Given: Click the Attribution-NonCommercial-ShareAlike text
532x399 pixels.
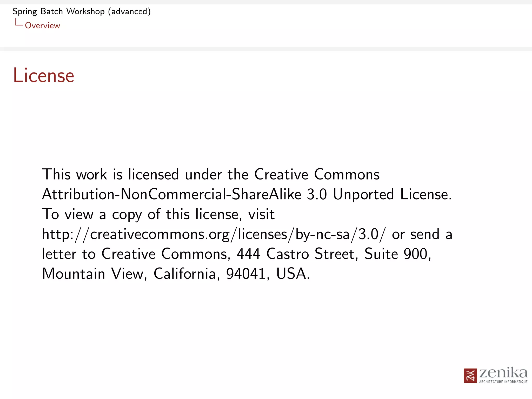Looking at the screenshot, I should [171, 194].
